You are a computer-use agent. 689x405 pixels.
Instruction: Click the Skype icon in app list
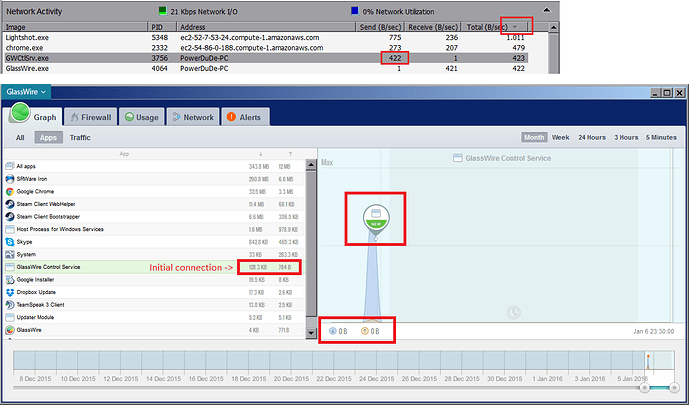click(9, 242)
